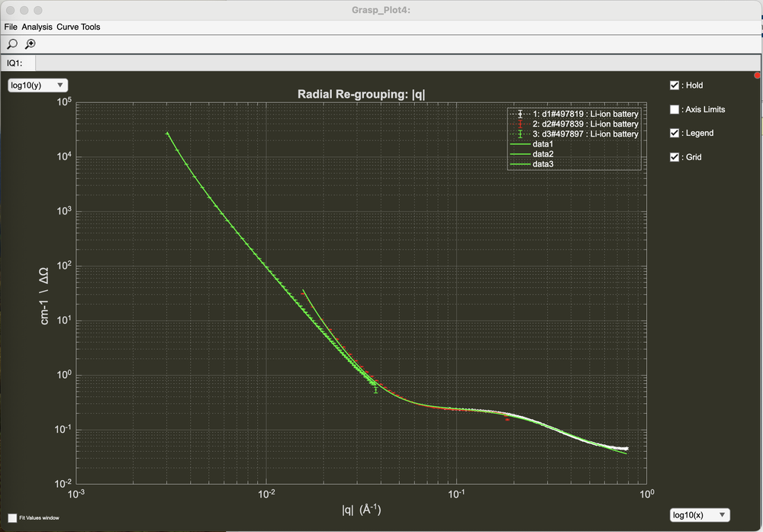The height and width of the screenshot is (532, 763).
Task: Click the red indicator dot in top-right corner
Action: pyautogui.click(x=757, y=76)
